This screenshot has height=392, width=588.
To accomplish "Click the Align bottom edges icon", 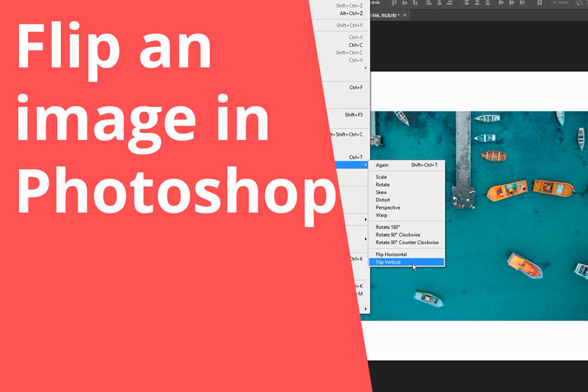I will (x=415, y=3).
